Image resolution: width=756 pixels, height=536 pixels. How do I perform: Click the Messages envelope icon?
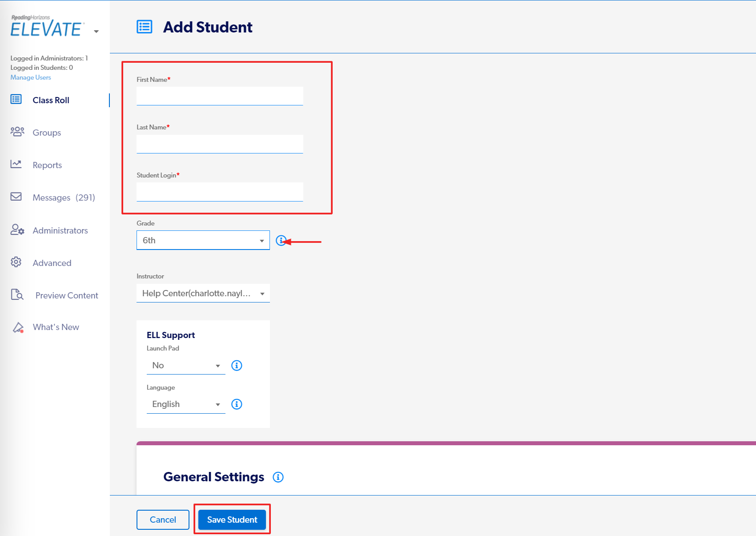click(16, 197)
